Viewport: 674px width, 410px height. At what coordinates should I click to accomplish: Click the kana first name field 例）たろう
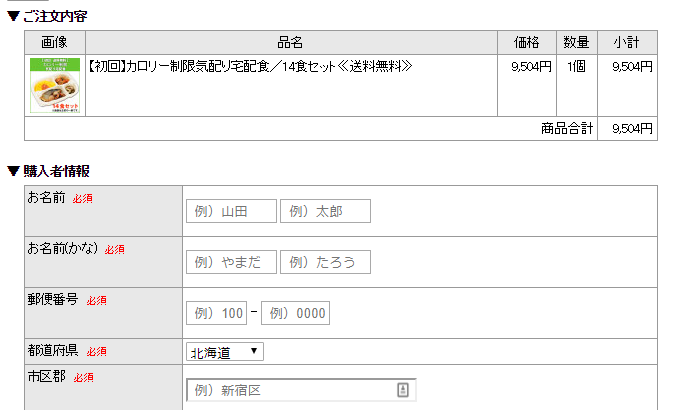[325, 262]
